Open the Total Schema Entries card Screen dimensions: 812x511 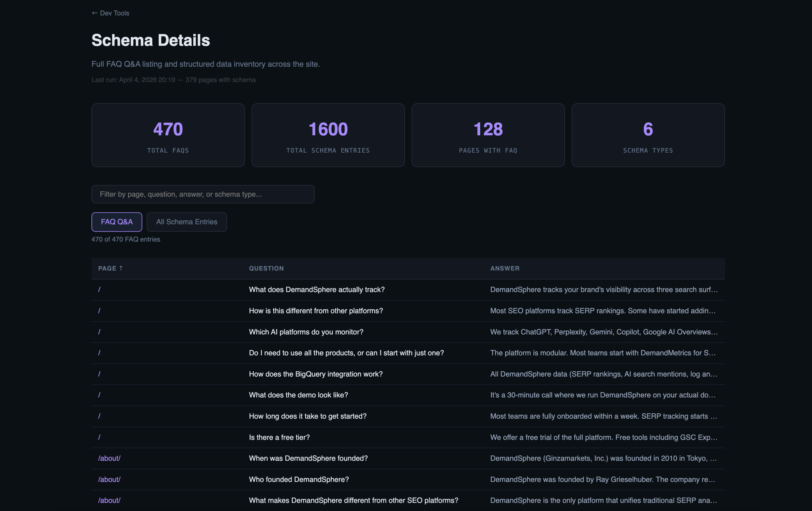[x=328, y=135]
